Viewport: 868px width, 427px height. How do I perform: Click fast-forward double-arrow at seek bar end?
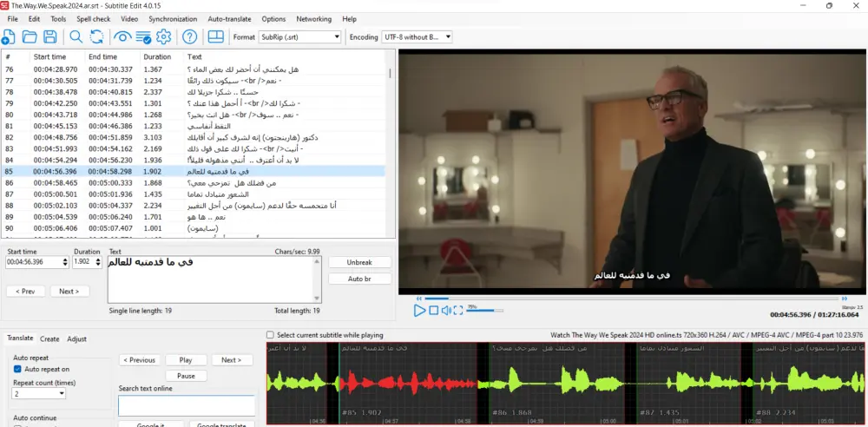pos(845,299)
